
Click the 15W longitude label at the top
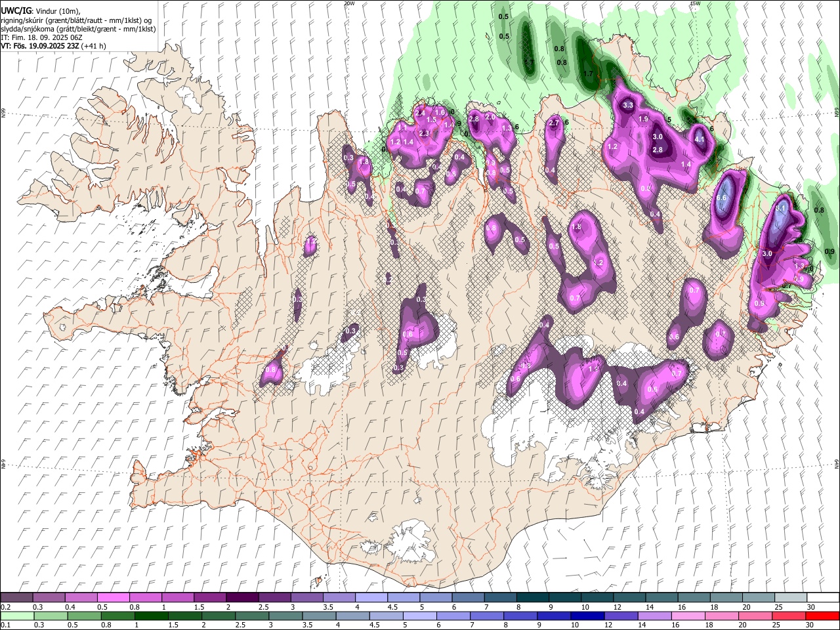(x=695, y=3)
